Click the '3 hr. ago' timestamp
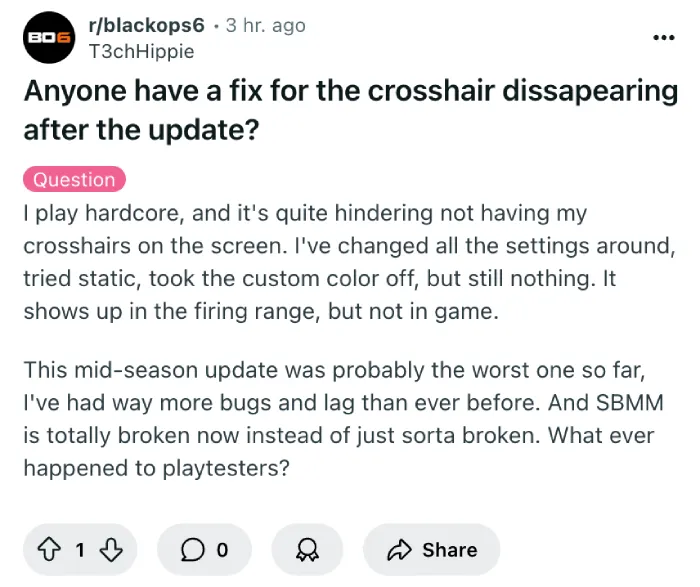 click(266, 25)
